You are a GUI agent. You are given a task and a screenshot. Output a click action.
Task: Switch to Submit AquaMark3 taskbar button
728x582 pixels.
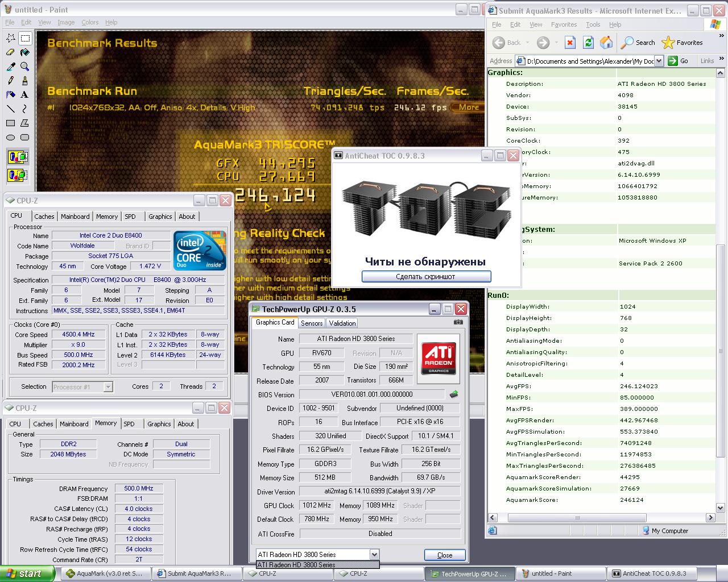click(x=197, y=573)
